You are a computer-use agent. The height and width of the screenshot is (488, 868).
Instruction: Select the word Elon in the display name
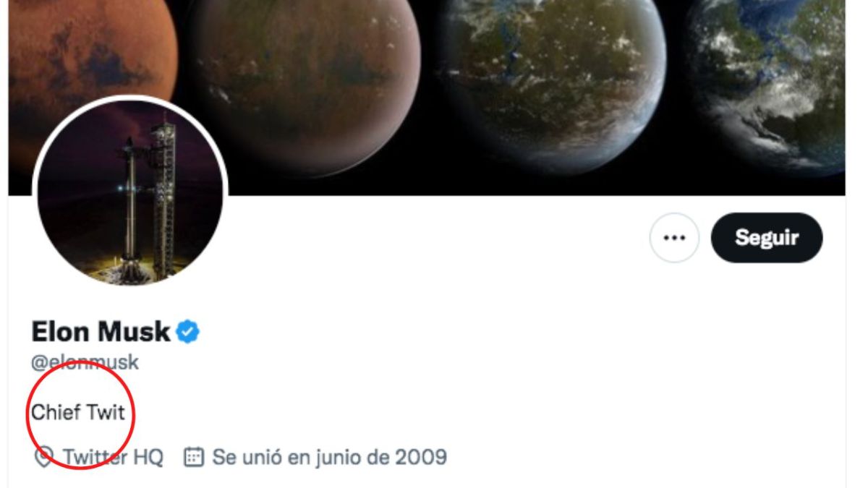pos(59,332)
